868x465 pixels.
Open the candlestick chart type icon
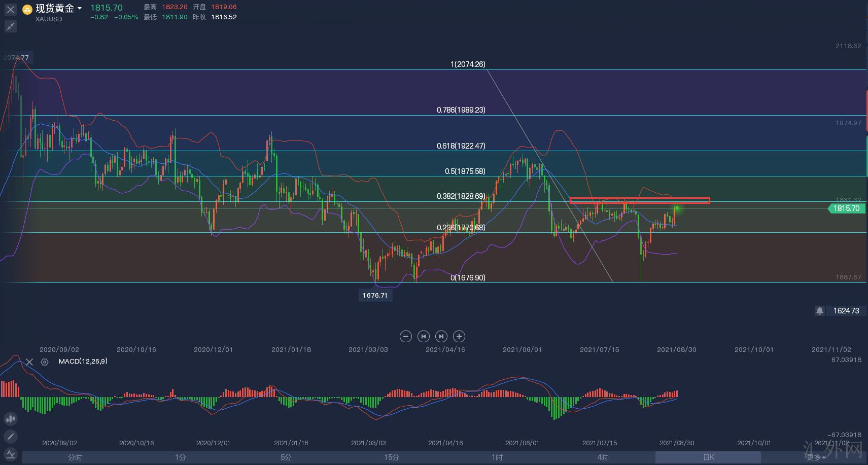(x=10, y=419)
